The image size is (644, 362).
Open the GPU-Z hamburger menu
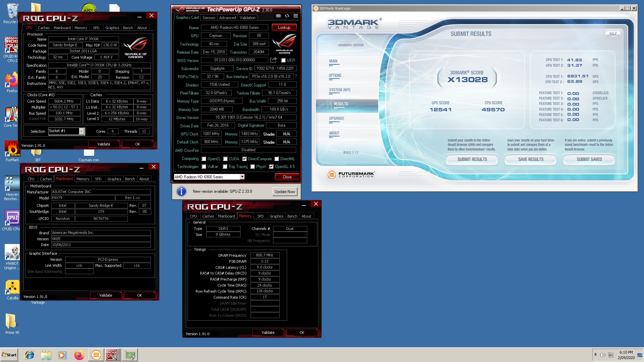coord(296,16)
